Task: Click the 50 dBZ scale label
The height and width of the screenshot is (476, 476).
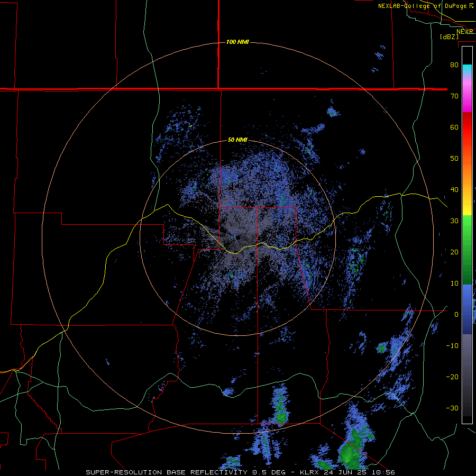Action: click(x=454, y=159)
